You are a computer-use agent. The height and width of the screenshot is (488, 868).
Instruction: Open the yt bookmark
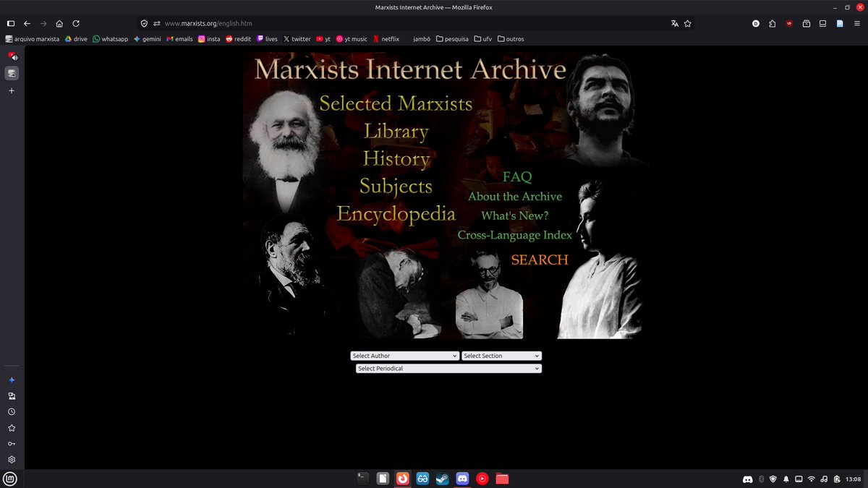323,39
